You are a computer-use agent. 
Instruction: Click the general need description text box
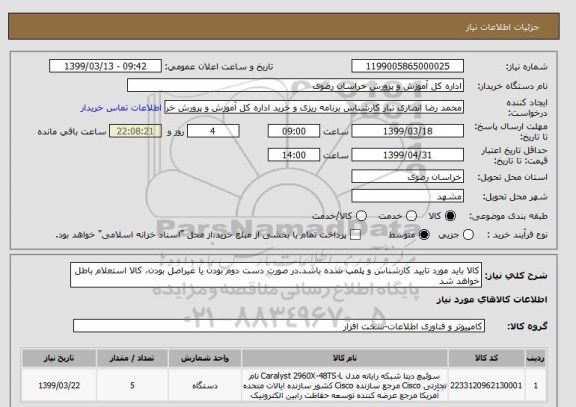point(276,275)
